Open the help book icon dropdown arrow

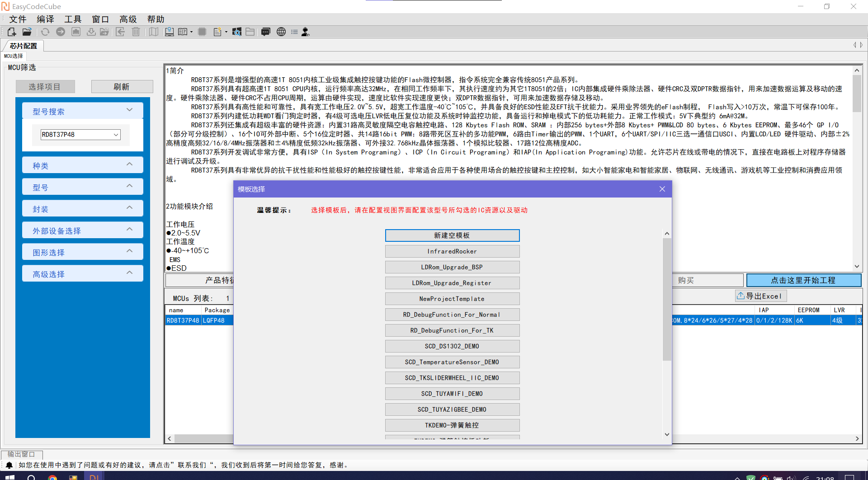192,32
